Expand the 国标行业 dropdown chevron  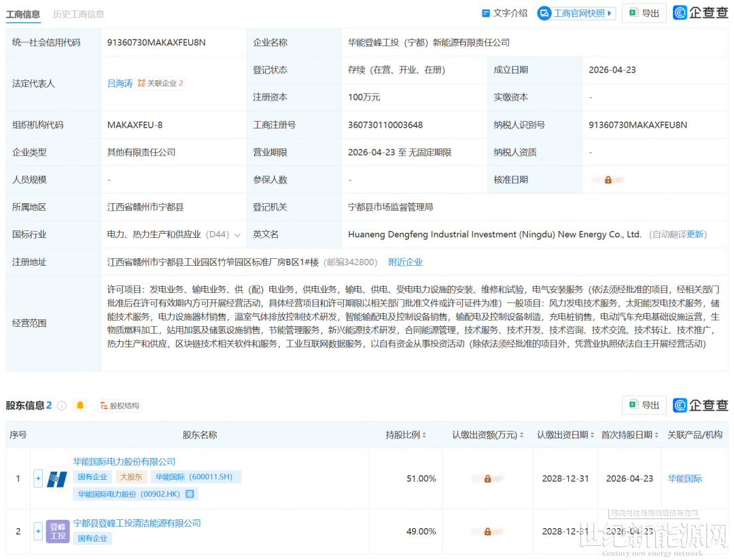tap(237, 234)
